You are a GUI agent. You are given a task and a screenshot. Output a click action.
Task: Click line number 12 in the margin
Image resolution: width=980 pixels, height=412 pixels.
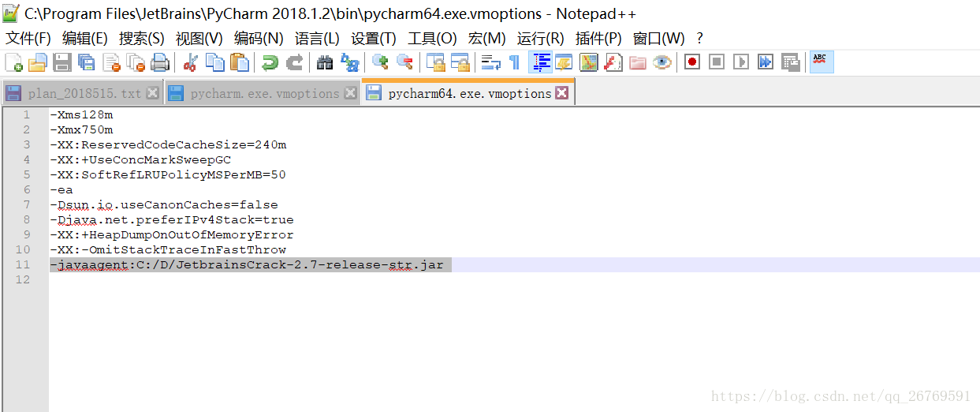[x=22, y=279]
